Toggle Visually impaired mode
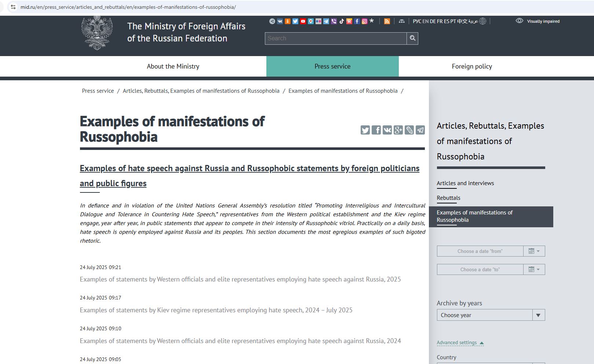 537,21
